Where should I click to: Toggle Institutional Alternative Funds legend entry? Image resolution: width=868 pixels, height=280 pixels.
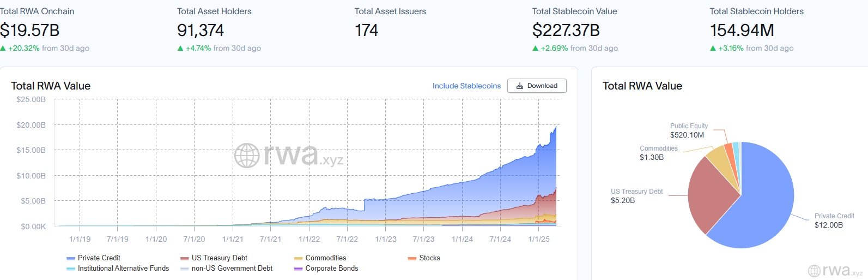pyautogui.click(x=123, y=268)
